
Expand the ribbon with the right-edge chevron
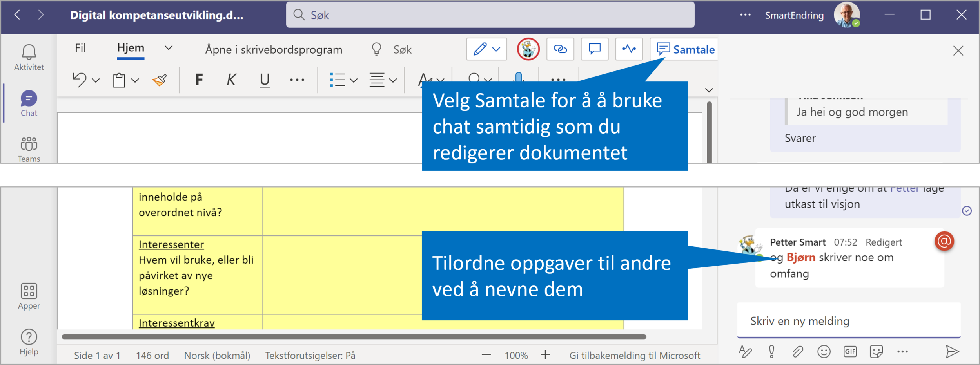point(709,90)
